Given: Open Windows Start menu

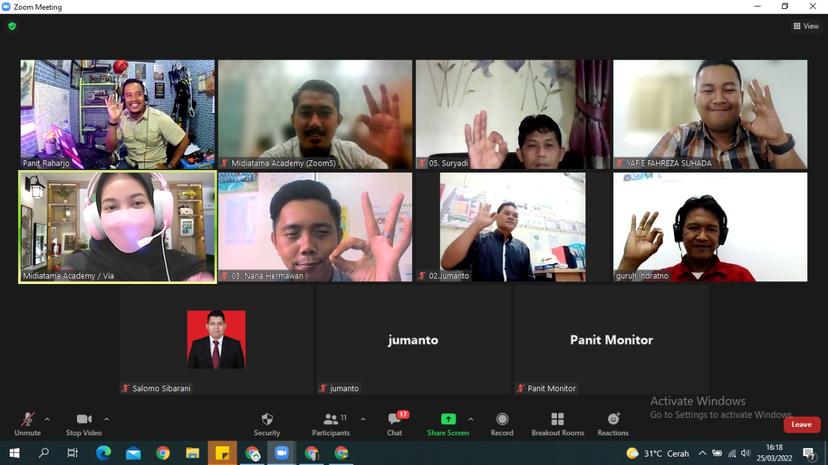Looking at the screenshot, I should tap(14, 453).
